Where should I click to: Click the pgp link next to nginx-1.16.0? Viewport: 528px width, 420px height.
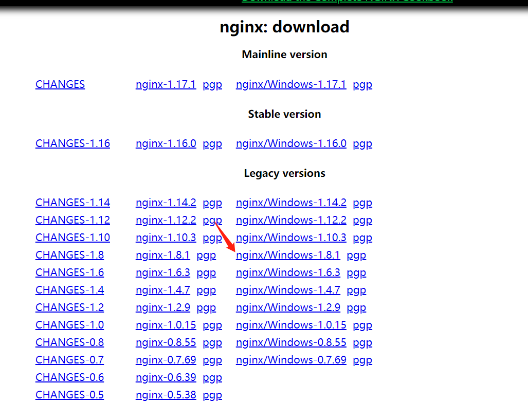pos(212,144)
